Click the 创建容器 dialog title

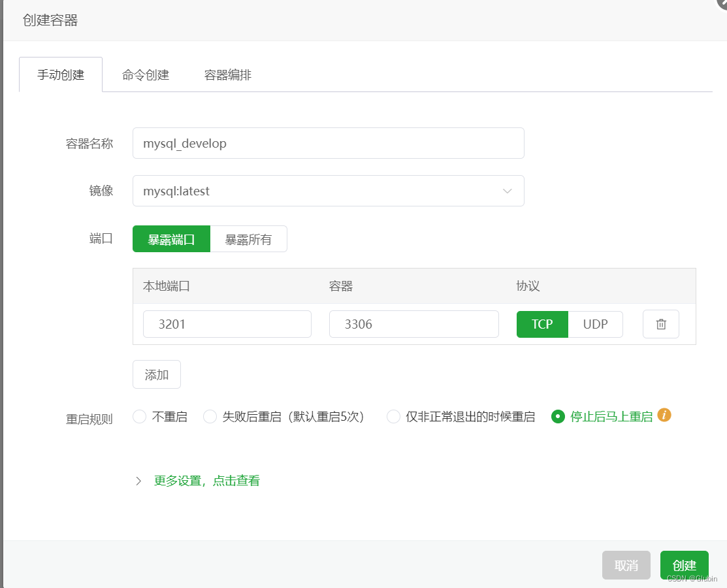click(50, 20)
